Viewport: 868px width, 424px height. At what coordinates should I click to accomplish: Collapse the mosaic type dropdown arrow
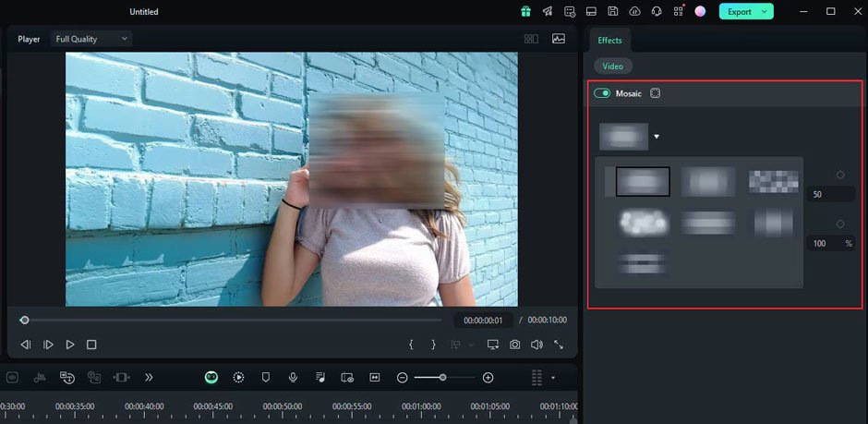[657, 137]
